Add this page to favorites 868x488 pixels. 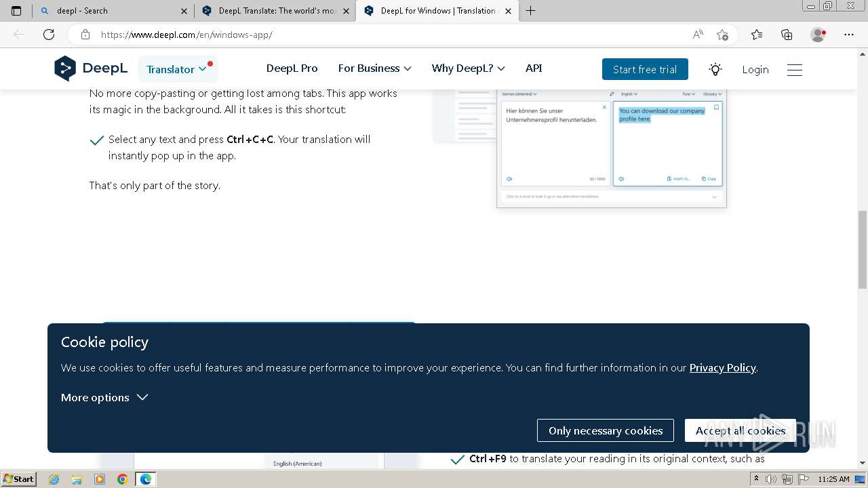coord(722,35)
